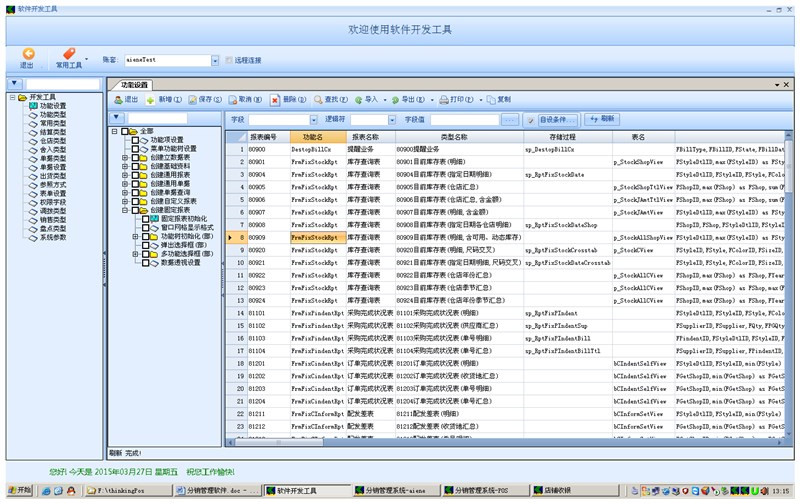
Task: Click the 新增 add icon in toolbar
Action: [x=150, y=100]
